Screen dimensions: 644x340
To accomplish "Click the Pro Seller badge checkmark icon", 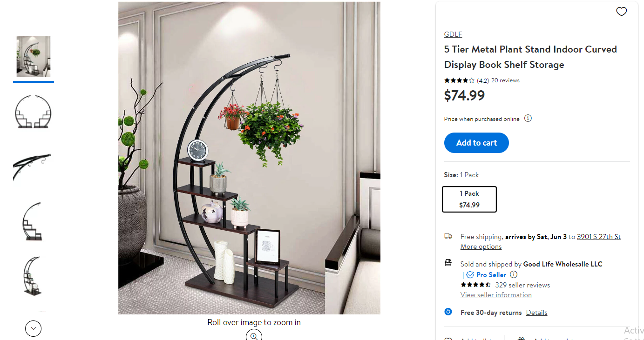I will coord(470,275).
